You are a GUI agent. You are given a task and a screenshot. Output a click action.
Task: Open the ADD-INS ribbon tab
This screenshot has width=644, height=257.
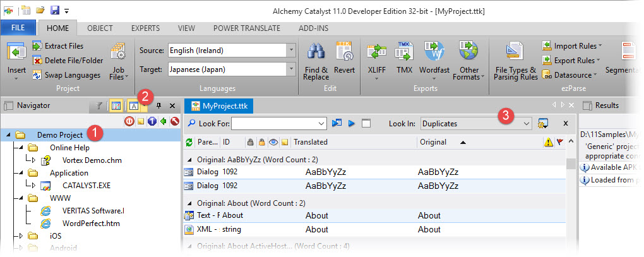313,28
